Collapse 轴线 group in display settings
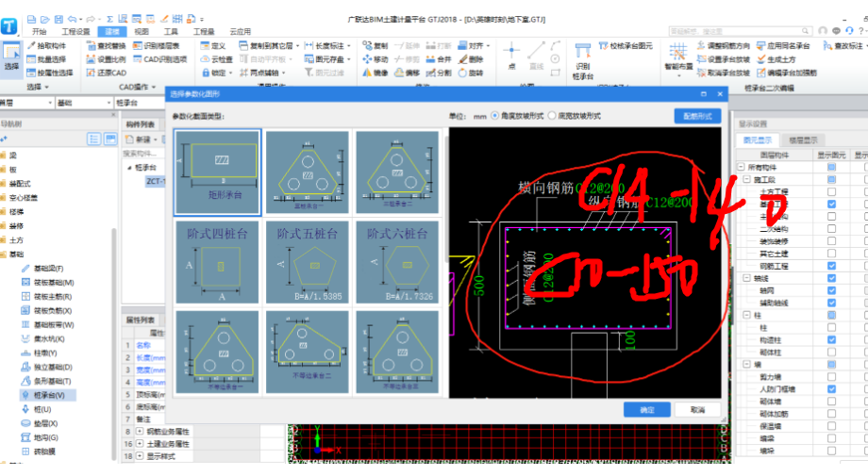Screen dimensions: 868x476 pos(747,278)
